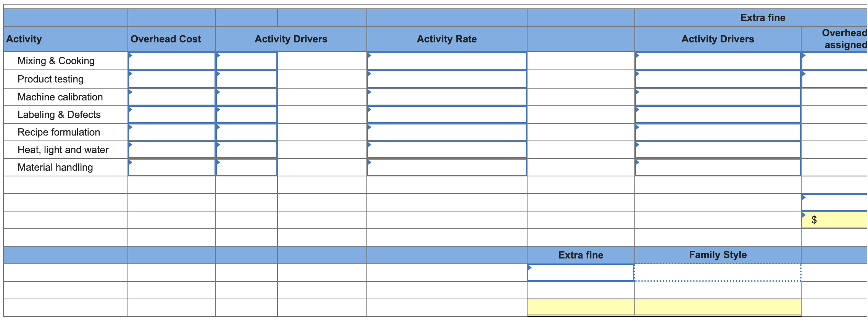
Task: Open Activity Drivers dropdown in Labeling & Defects row
Action: tap(247, 115)
